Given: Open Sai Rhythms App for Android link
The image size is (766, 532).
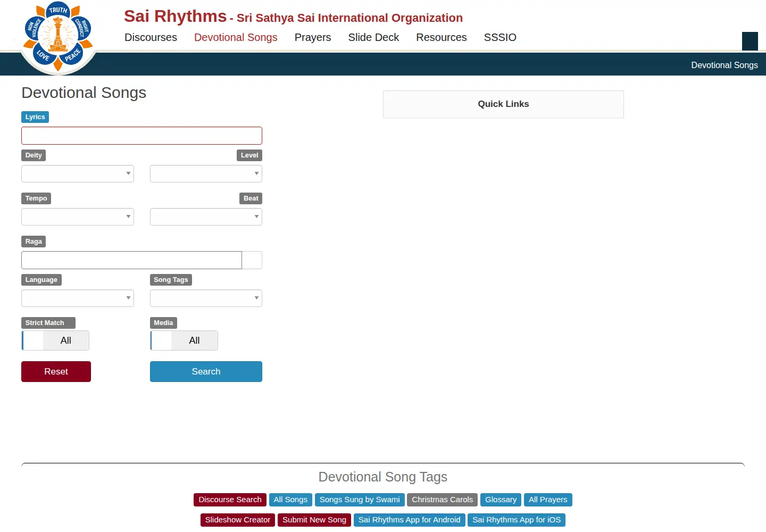Looking at the screenshot, I should 410,520.
